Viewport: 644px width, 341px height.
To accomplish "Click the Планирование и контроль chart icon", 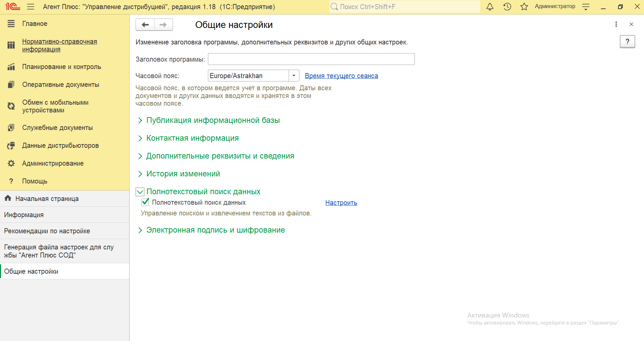I will [11, 67].
